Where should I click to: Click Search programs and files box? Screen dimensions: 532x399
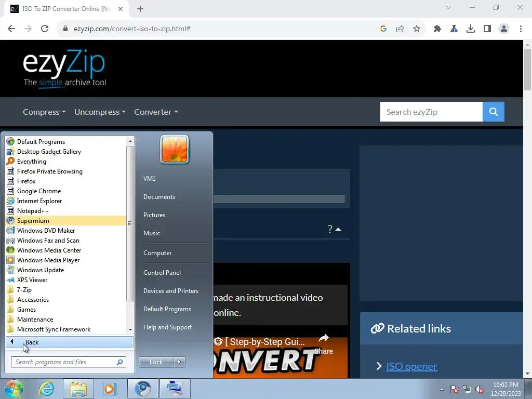(x=68, y=362)
